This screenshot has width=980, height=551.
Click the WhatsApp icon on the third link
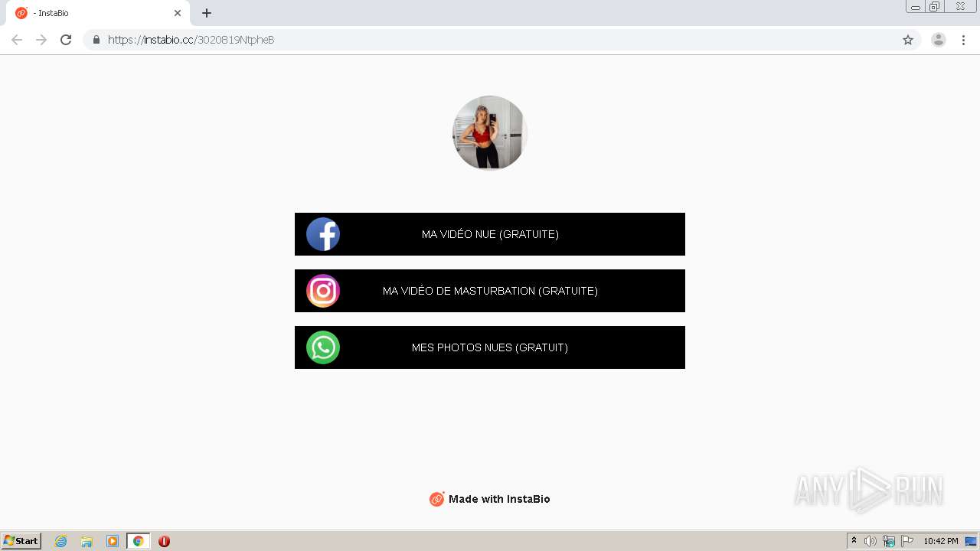click(323, 347)
